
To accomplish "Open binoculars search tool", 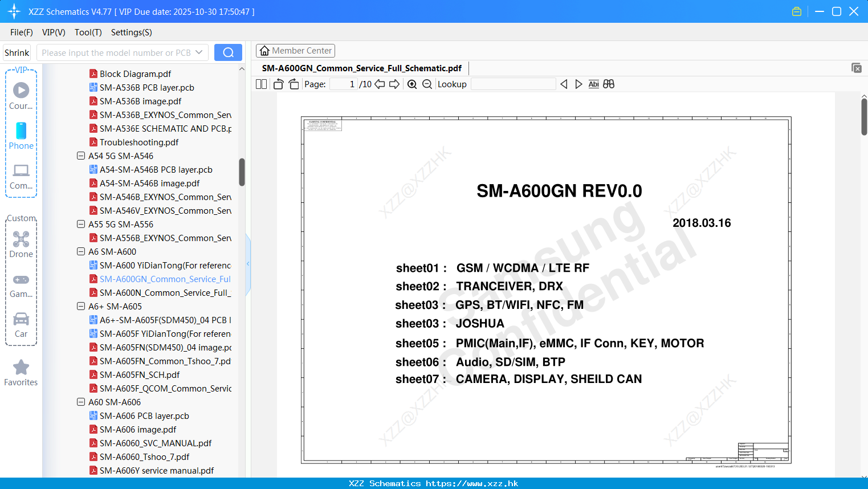I will [x=609, y=84].
